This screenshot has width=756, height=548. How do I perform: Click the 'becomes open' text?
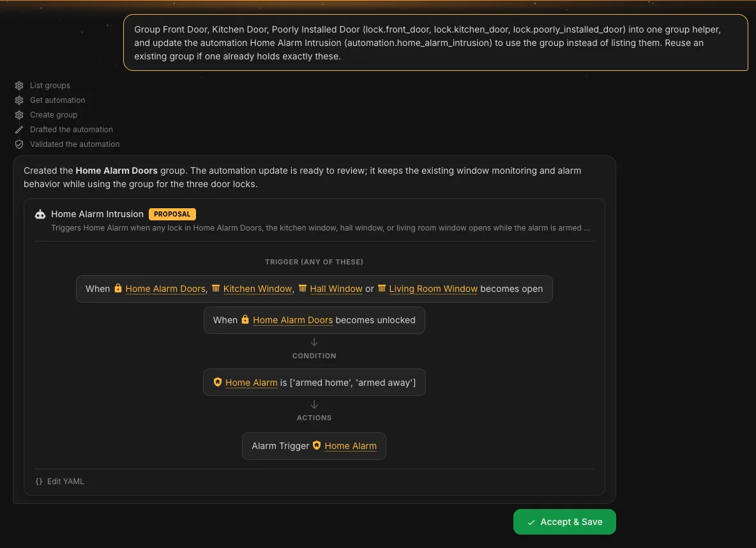(x=511, y=289)
